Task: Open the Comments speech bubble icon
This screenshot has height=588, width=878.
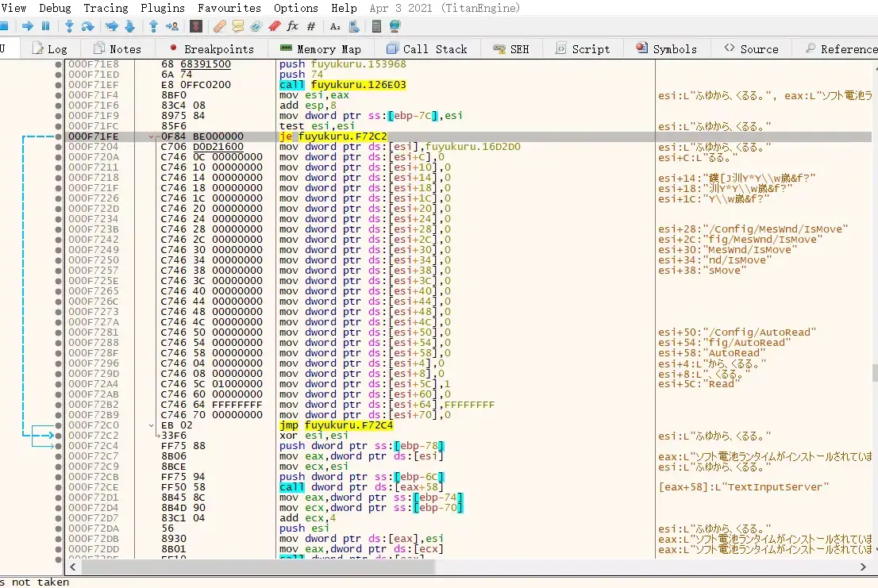Action: (x=238, y=25)
